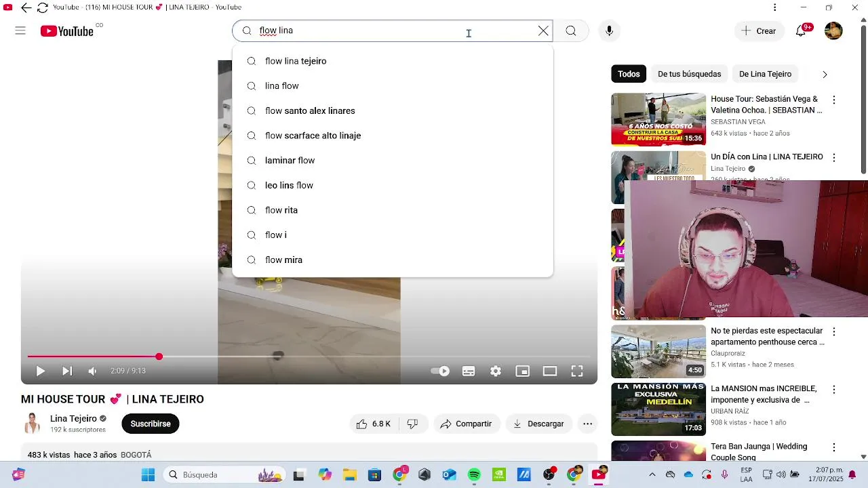The image size is (868, 488).
Task: Switch to theater mode
Action: coord(549,371)
